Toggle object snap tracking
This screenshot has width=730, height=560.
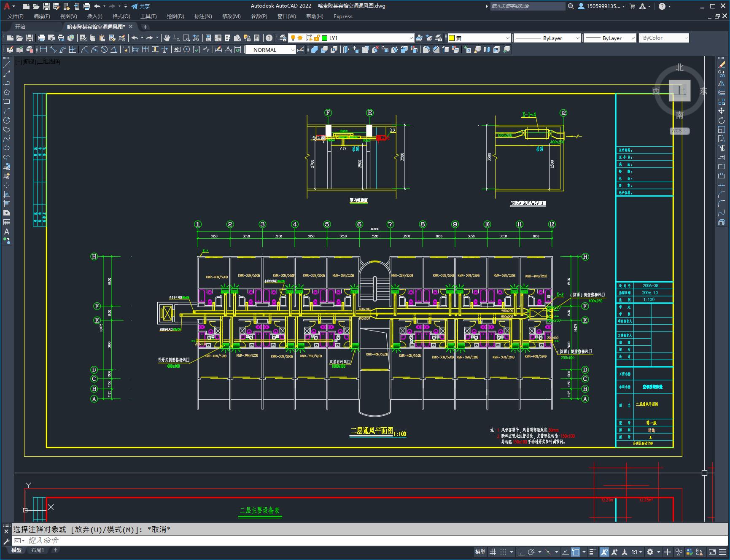pyautogui.click(x=565, y=552)
